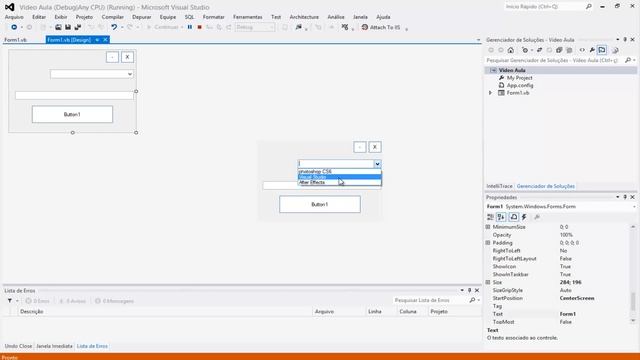Click the wrench Properties icon in Solution Explorer
The width and height of the screenshot is (640, 360).
pyautogui.click(x=592, y=50)
